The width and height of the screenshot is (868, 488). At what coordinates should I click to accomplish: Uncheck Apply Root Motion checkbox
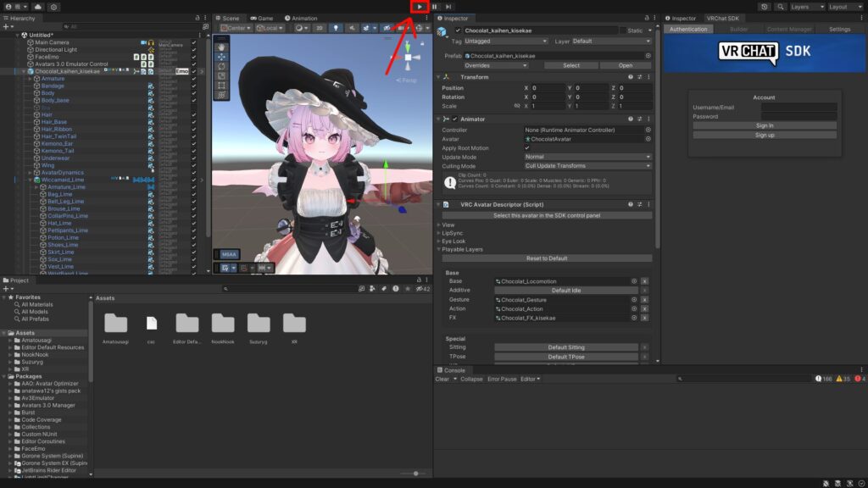pyautogui.click(x=527, y=147)
